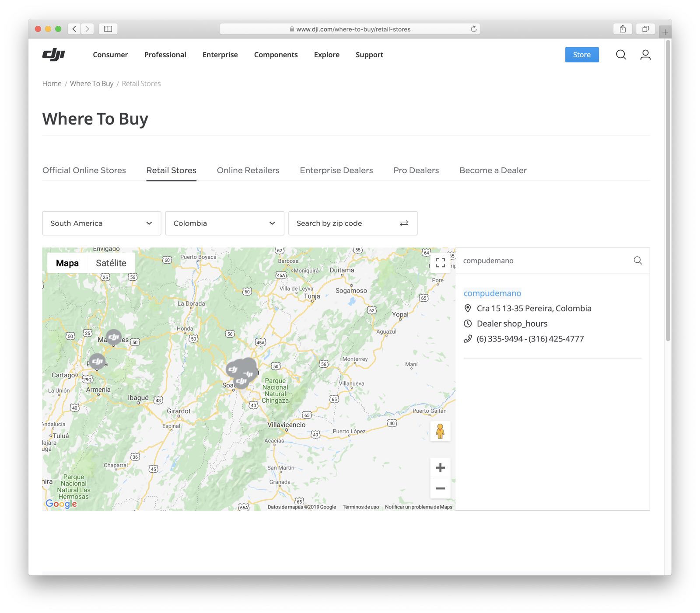The width and height of the screenshot is (700, 613).
Task: Click the Safari address bar
Action: point(350,29)
